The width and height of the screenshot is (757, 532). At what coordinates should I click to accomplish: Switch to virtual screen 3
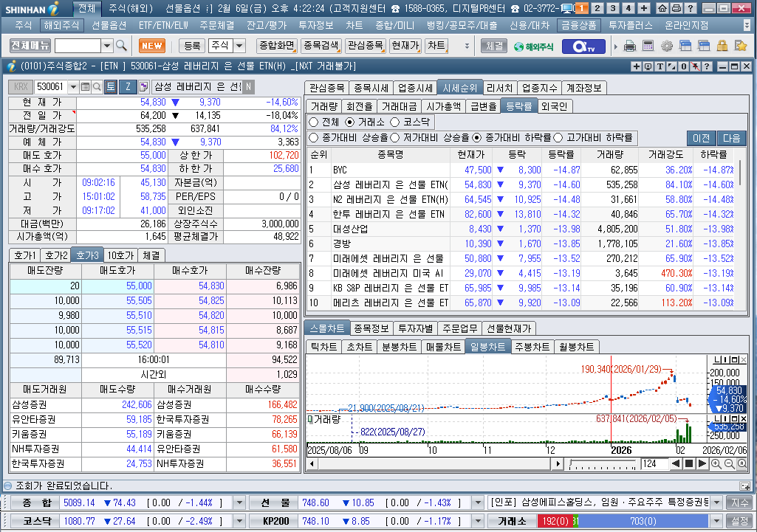(x=613, y=8)
